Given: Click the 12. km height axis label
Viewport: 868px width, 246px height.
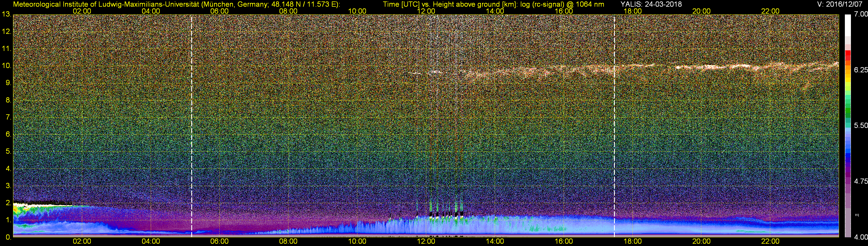Looking at the screenshot, I should pos(6,32).
